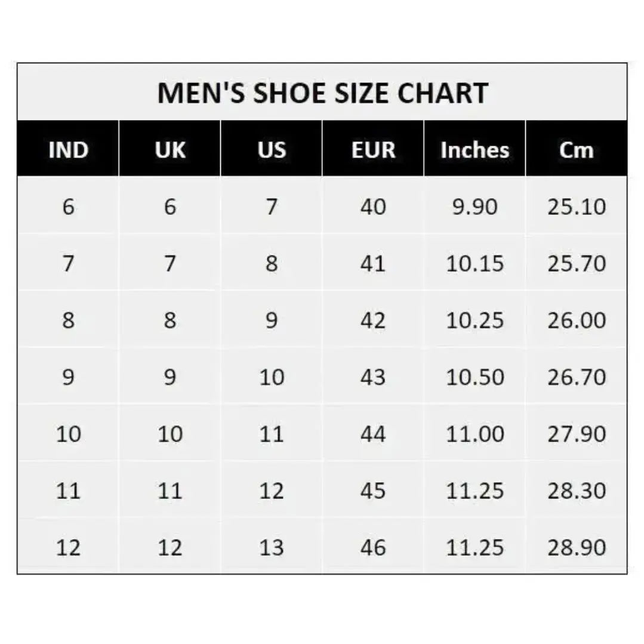Select the UK column header
644x644 pixels.
pos(170,150)
